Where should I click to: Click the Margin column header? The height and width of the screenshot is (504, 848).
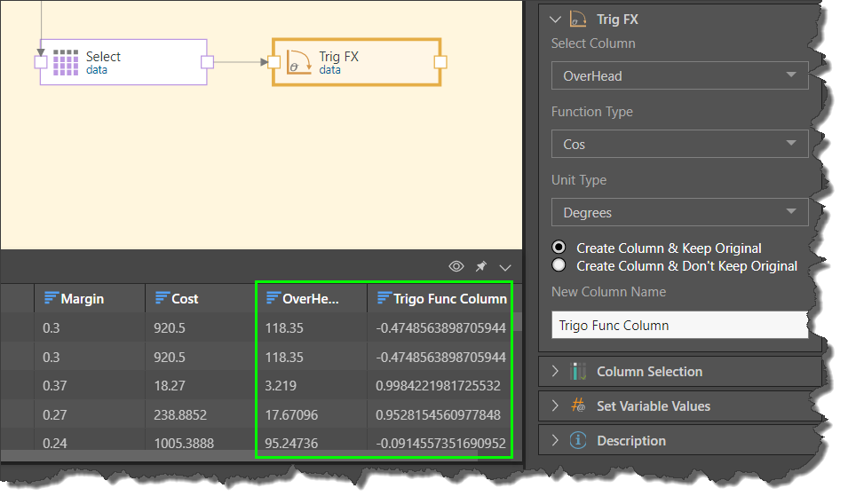click(82, 299)
